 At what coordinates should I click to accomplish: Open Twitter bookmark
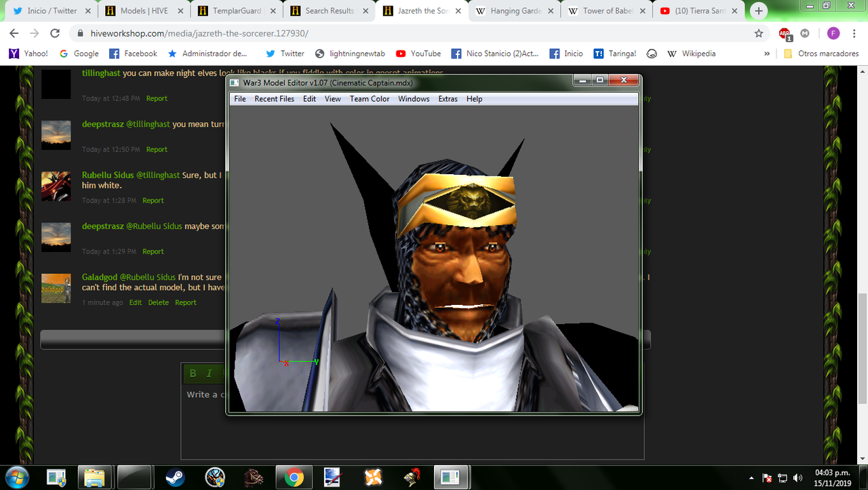click(285, 54)
